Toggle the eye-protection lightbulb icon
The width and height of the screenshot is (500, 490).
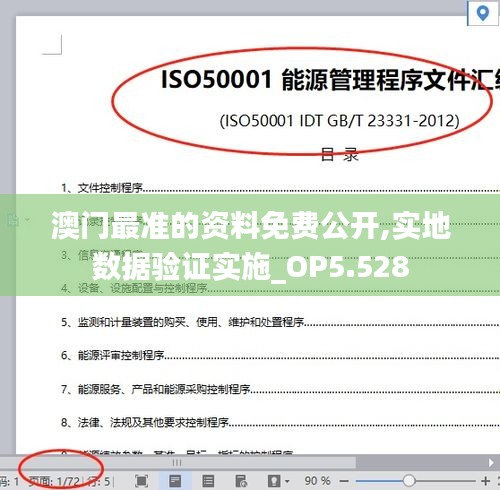point(274,481)
